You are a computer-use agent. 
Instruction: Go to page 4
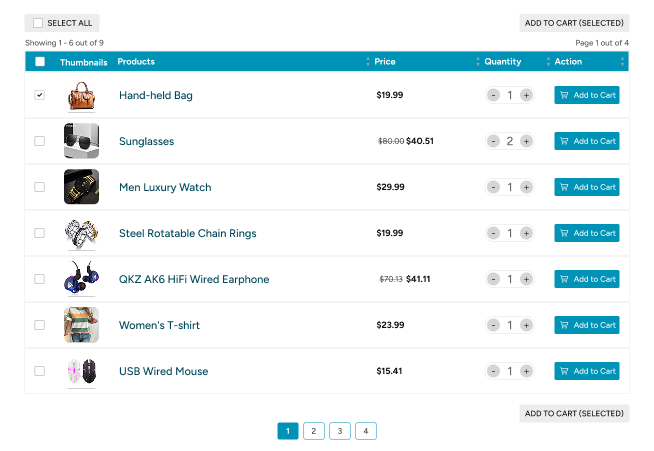pyautogui.click(x=366, y=431)
